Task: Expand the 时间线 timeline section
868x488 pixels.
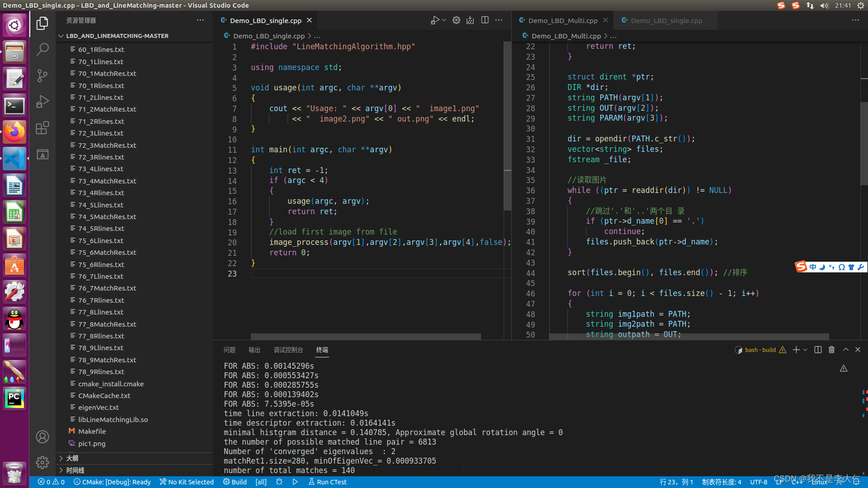Action: (75, 470)
